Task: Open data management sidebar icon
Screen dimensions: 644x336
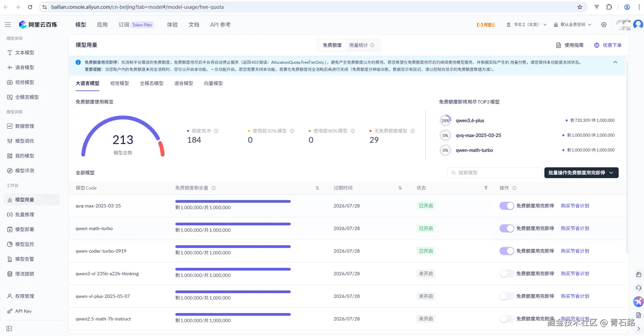Action: pyautogui.click(x=10, y=126)
